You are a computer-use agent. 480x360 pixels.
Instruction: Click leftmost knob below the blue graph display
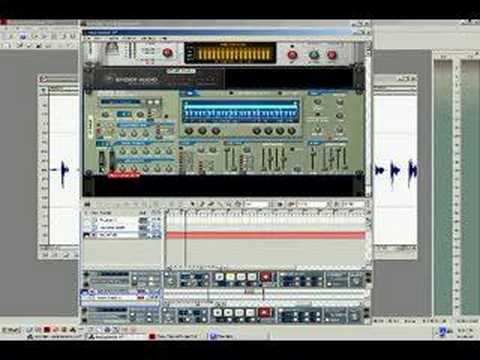coord(189,131)
